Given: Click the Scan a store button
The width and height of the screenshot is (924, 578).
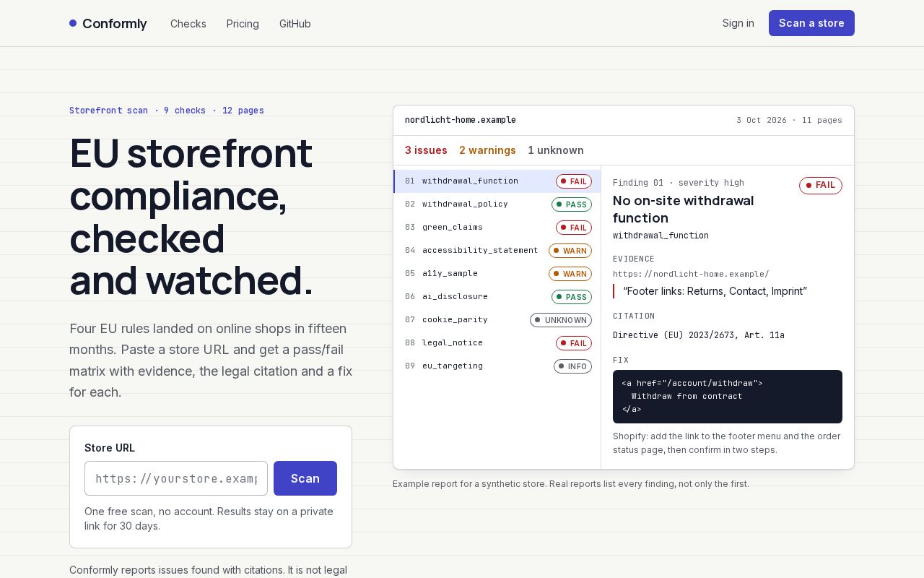Looking at the screenshot, I should click(811, 23).
